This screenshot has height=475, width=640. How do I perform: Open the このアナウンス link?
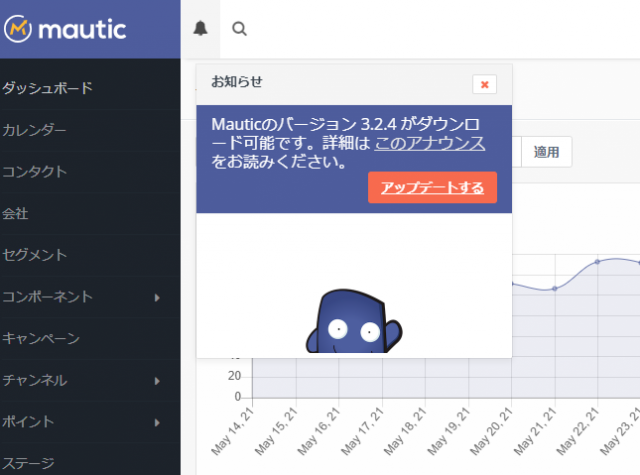point(430,143)
